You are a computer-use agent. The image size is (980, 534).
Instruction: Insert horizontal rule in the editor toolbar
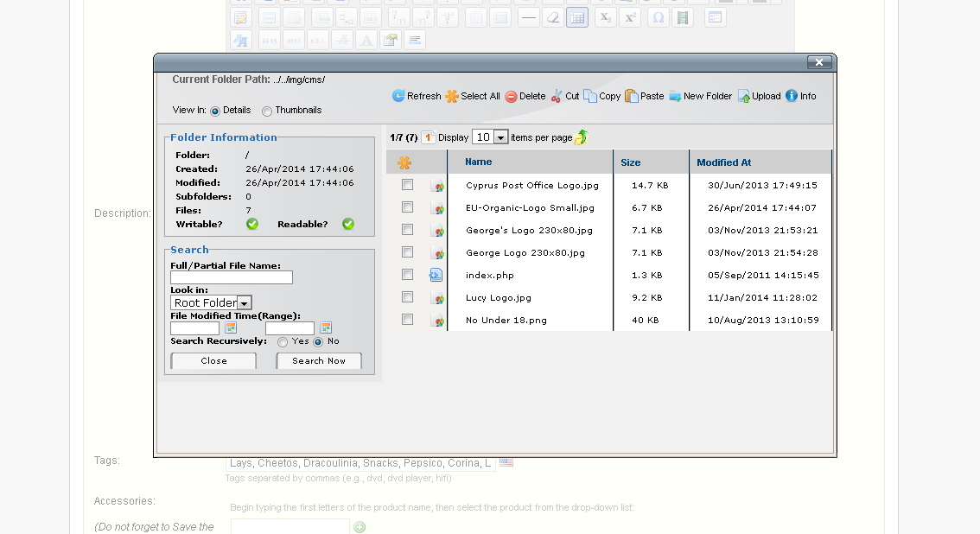[529, 17]
